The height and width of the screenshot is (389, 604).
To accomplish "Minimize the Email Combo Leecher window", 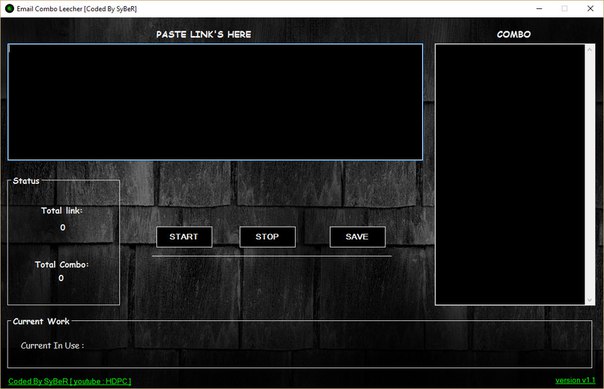I will [539, 8].
